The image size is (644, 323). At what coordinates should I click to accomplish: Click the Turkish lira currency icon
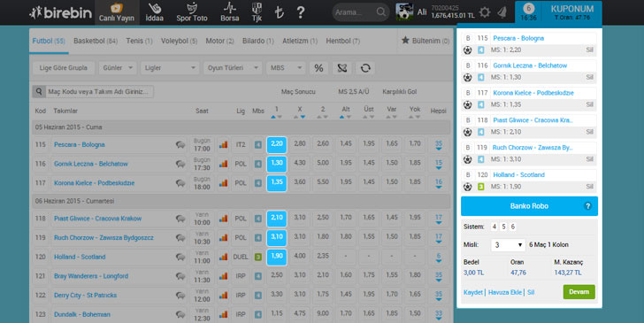[x=280, y=12]
